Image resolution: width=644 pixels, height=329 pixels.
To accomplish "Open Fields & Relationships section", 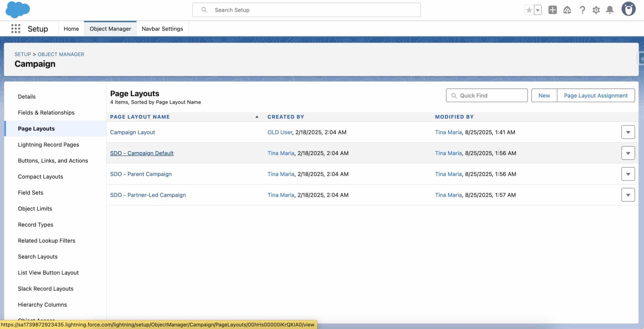I will (46, 113).
